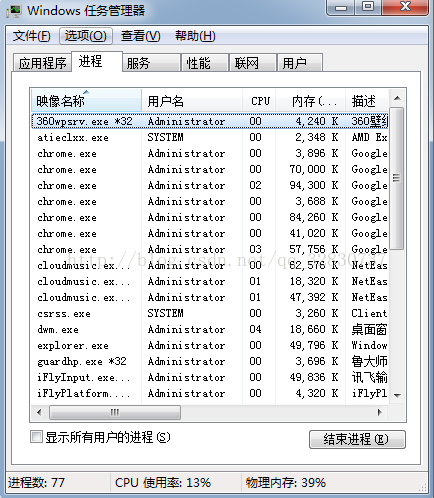Click vertical scrollbar down arrow
The image size is (434, 498).
[397, 396]
